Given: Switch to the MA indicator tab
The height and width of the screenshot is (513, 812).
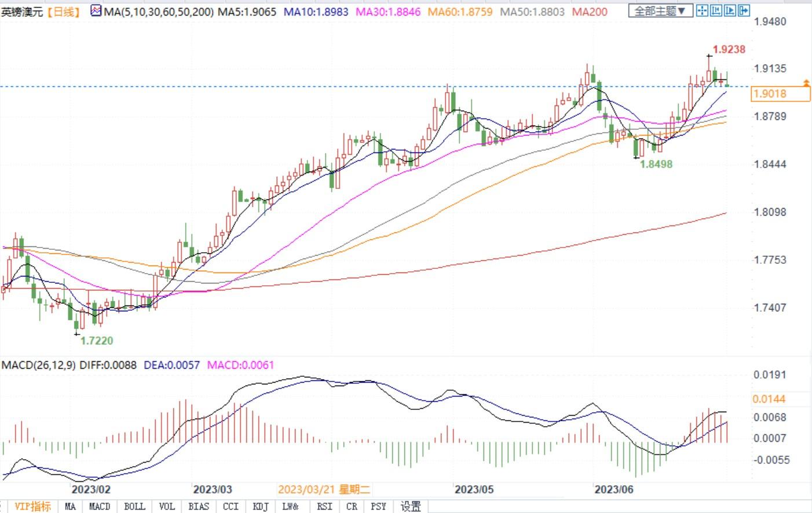Looking at the screenshot, I should coord(70,506).
